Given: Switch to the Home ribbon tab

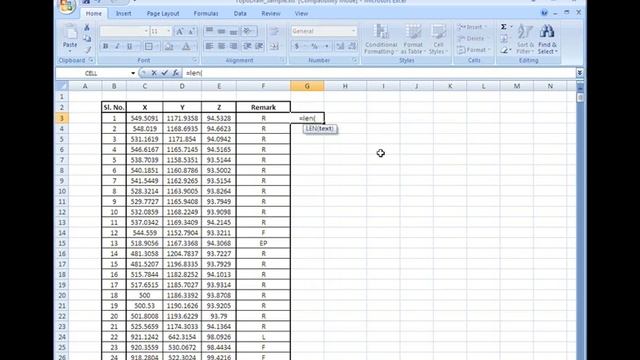Looking at the screenshot, I should [x=93, y=13].
